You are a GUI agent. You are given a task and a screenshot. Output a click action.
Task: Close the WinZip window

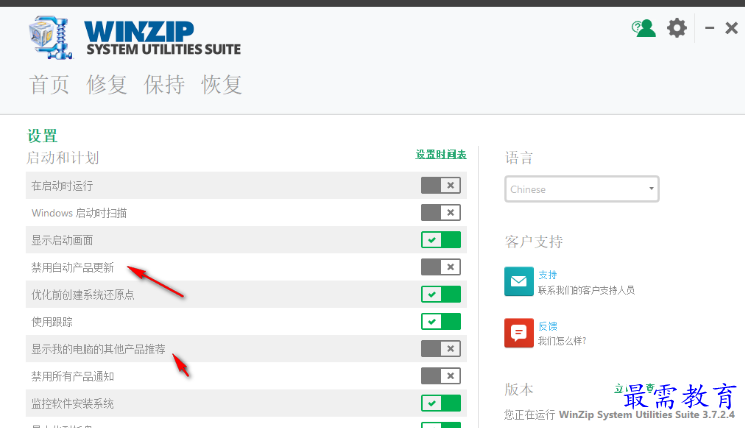click(x=732, y=28)
